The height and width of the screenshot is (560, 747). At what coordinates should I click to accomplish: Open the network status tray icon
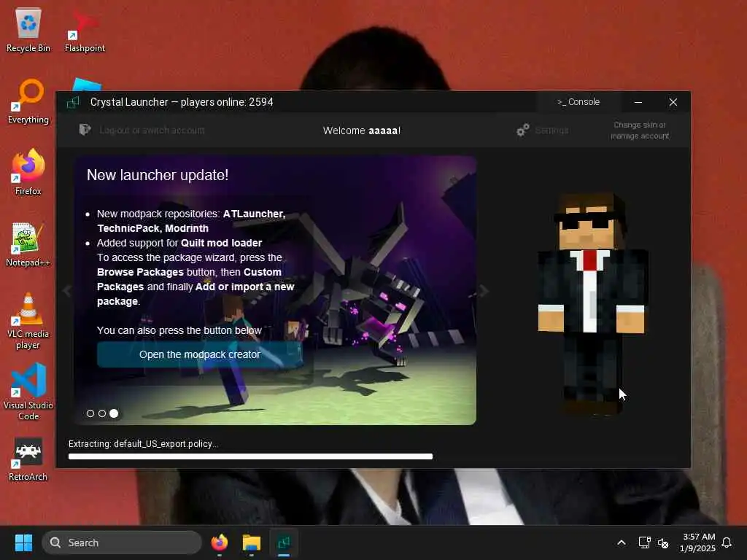[644, 542]
